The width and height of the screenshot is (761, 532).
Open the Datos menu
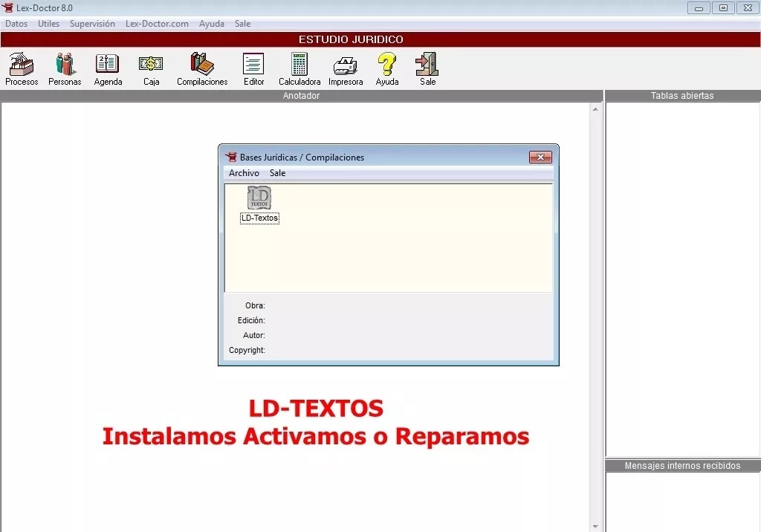point(16,24)
